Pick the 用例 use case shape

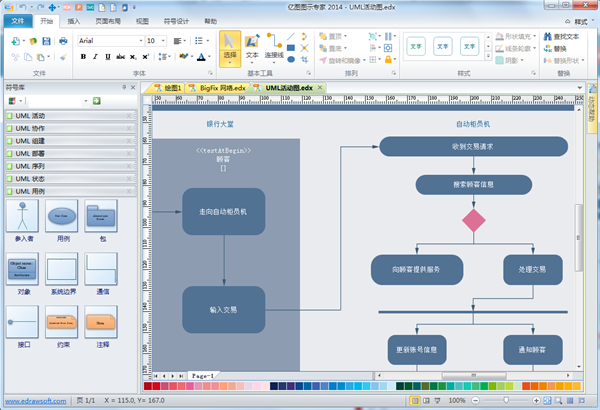click(62, 220)
